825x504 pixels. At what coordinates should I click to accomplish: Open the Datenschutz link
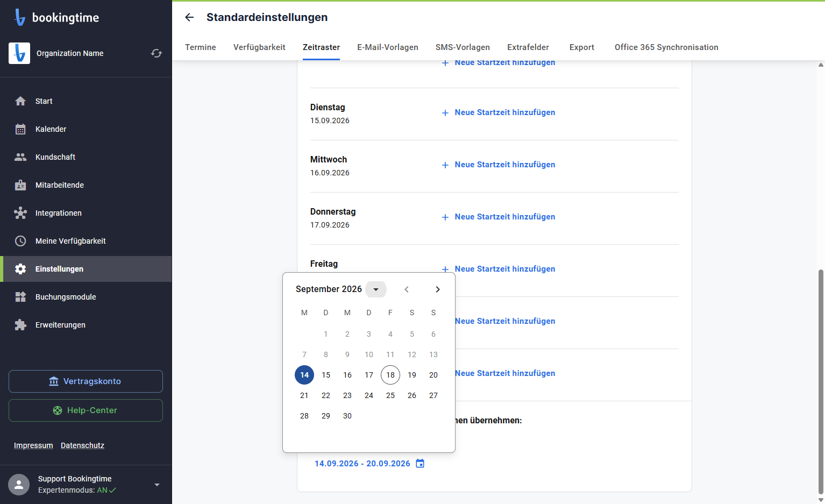click(82, 445)
